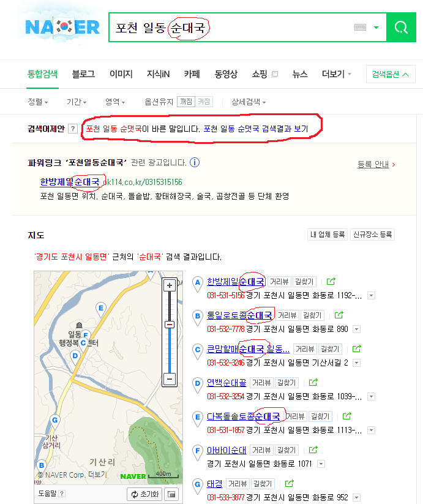Click 거리뷰 for 한방제일순대국 result

pos(279,282)
